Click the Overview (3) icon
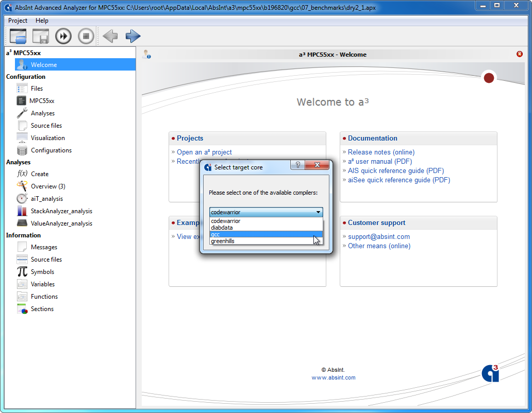 tap(22, 186)
